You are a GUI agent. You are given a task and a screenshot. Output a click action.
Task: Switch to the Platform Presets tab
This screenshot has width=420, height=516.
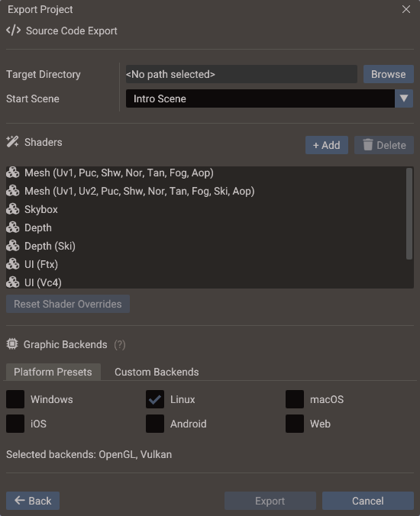53,372
